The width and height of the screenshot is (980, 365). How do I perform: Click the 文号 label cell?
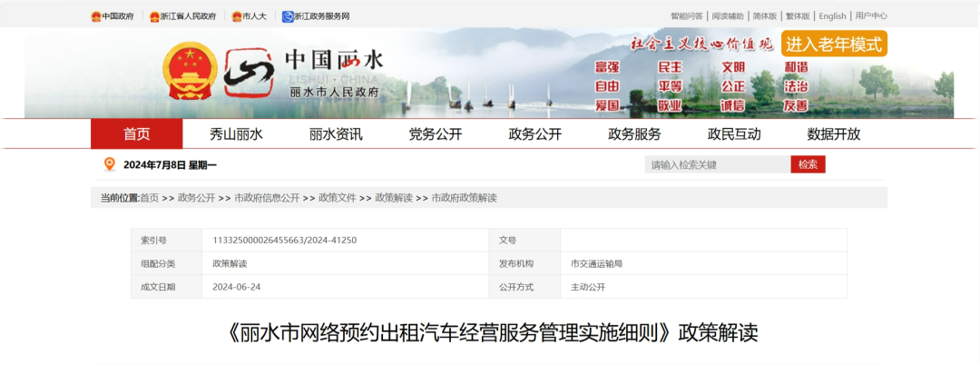pos(524,240)
